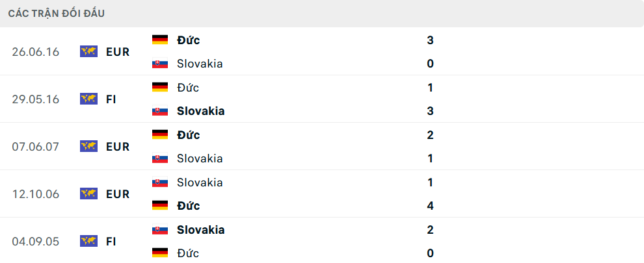Click the Slovakia flag in the 12.10.06 match

tap(159, 182)
